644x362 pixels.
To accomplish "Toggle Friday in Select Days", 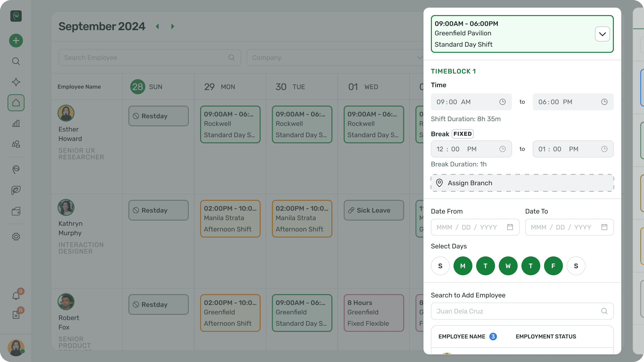I will [553, 266].
